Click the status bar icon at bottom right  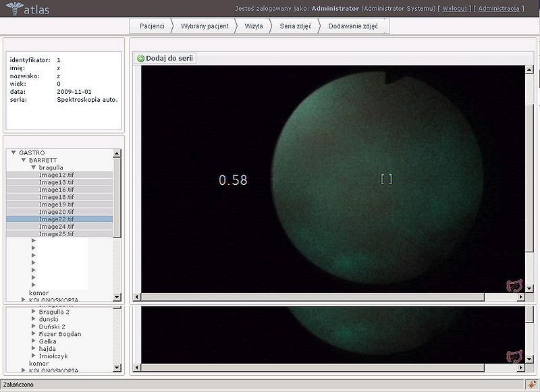click(532, 385)
